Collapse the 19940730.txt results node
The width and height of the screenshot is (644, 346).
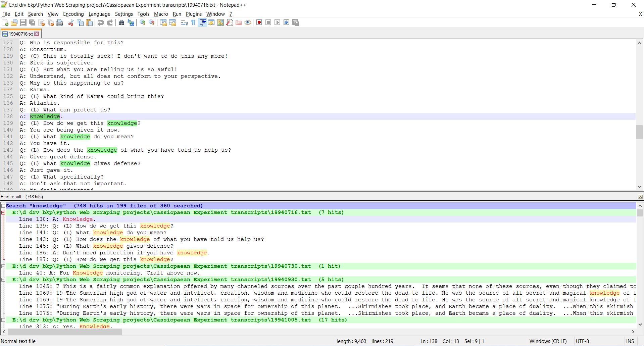click(3, 266)
